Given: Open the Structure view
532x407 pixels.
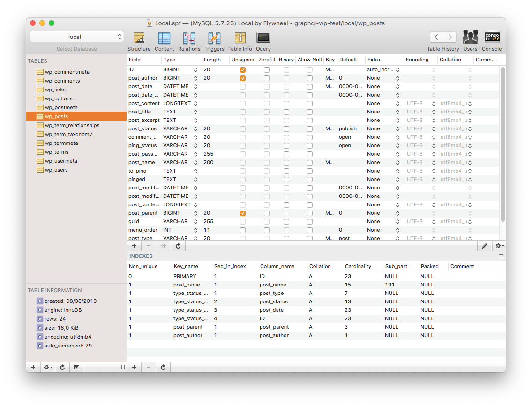Looking at the screenshot, I should (139, 41).
